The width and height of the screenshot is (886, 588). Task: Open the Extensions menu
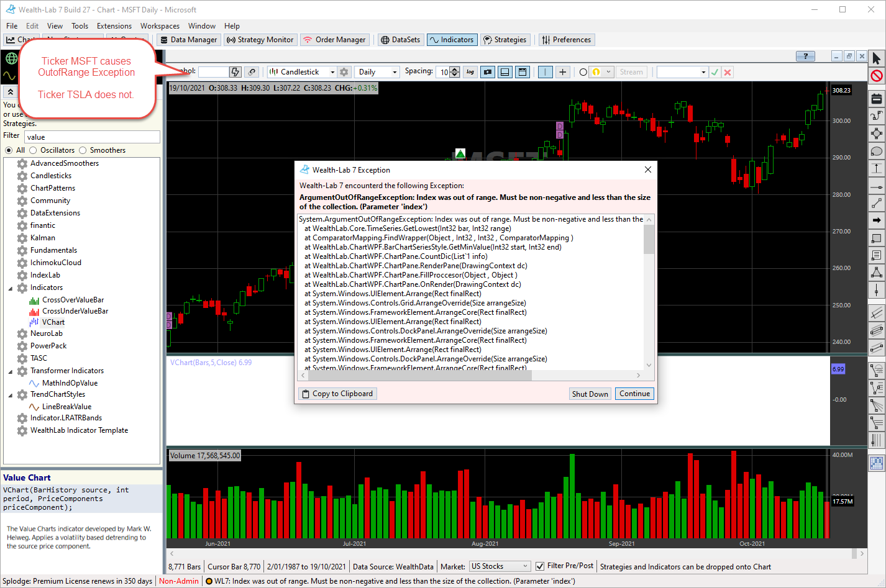click(x=114, y=26)
